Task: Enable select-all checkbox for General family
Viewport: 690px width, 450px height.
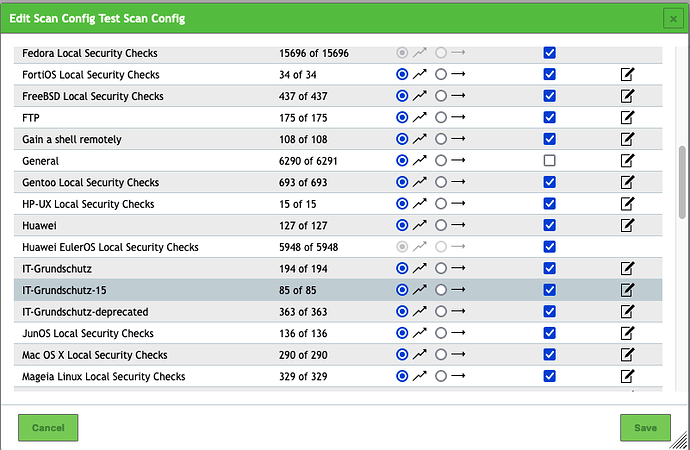Action: point(549,161)
